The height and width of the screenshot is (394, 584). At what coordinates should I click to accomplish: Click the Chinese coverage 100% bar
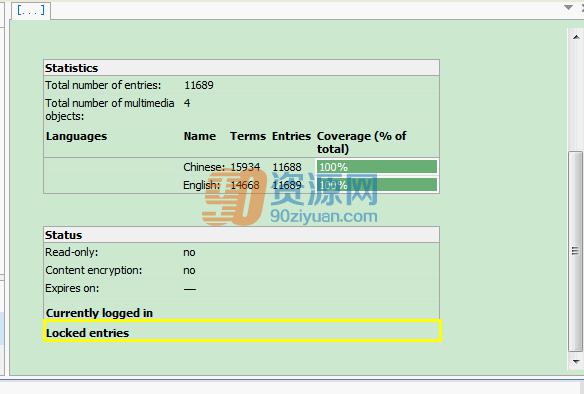point(377,166)
